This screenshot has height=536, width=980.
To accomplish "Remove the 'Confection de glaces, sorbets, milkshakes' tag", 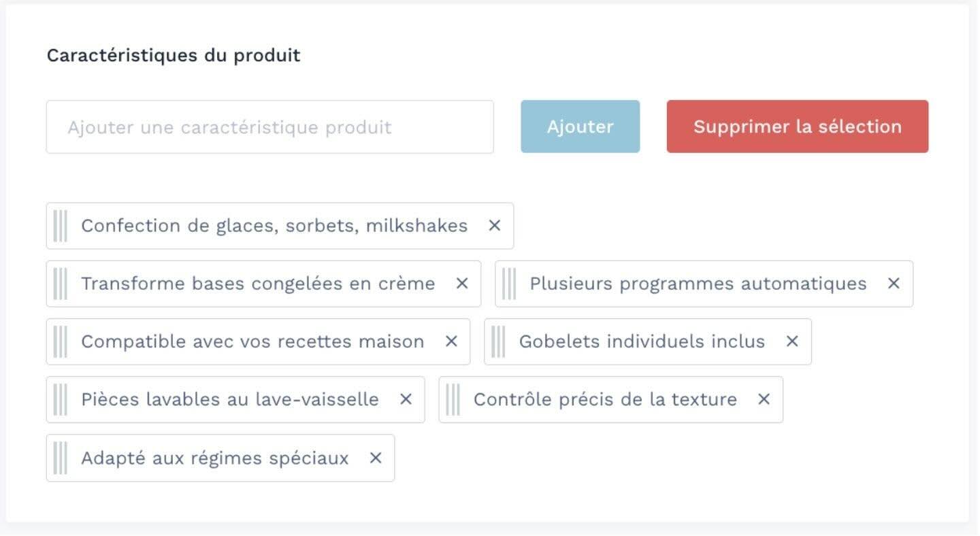I will pos(495,226).
